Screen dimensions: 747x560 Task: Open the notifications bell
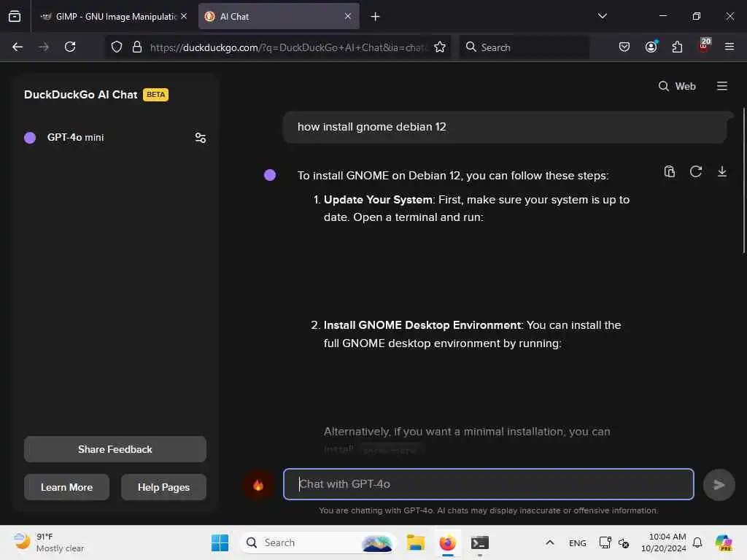697,542
